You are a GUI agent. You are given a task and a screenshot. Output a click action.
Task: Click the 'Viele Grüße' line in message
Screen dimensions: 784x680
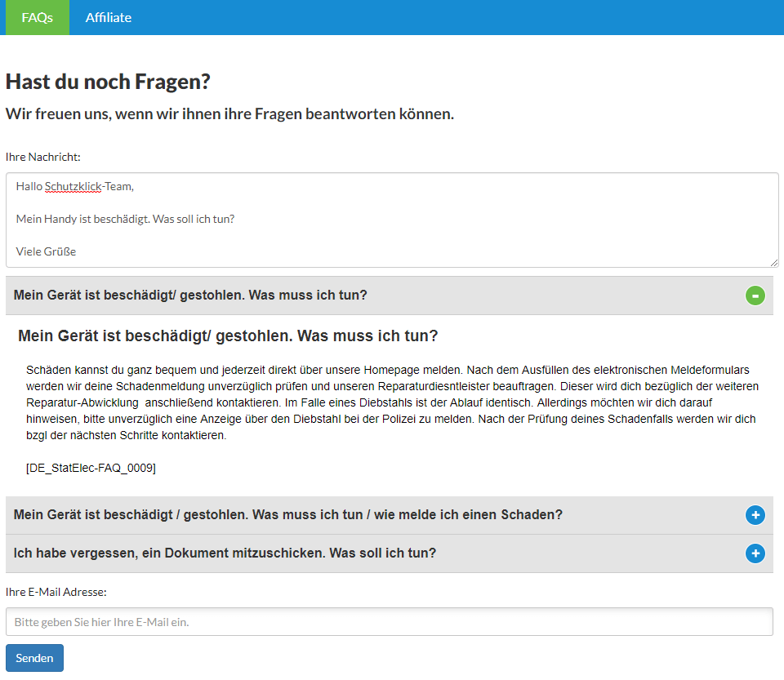coord(46,251)
